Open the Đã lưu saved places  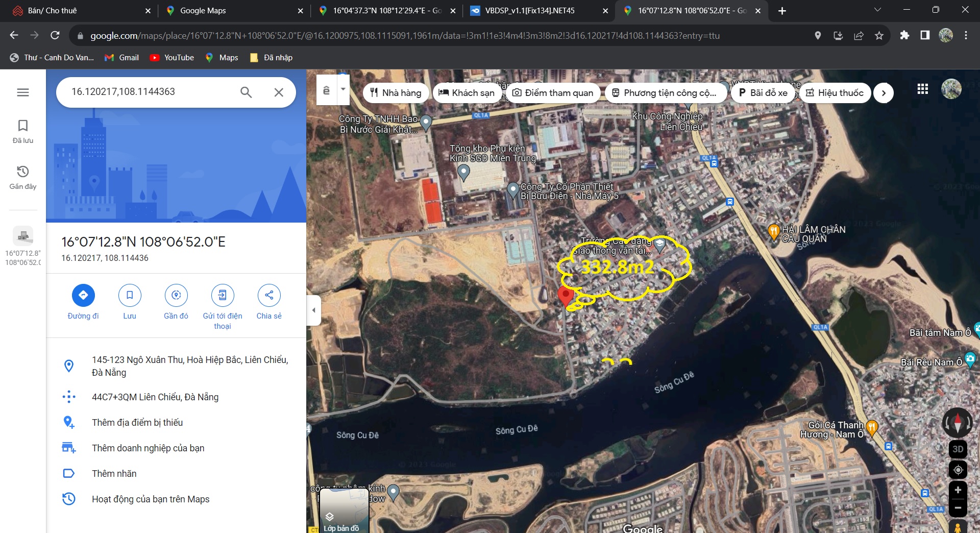23,132
